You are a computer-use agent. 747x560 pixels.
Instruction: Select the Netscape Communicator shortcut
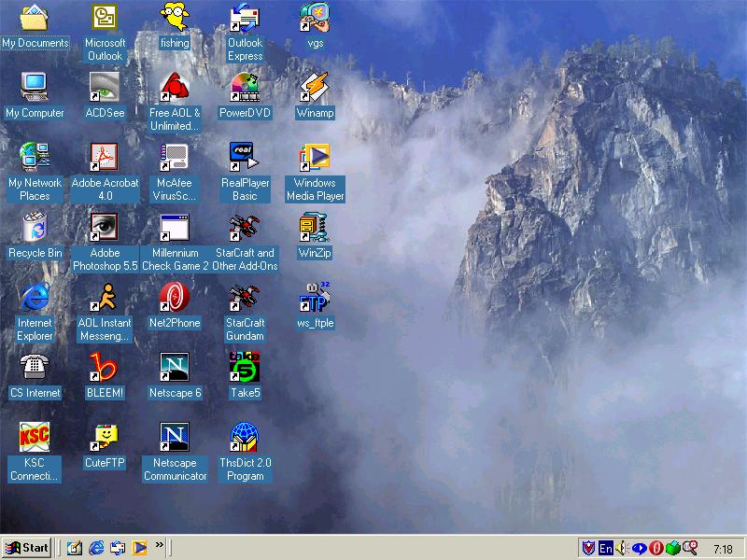tap(175, 437)
